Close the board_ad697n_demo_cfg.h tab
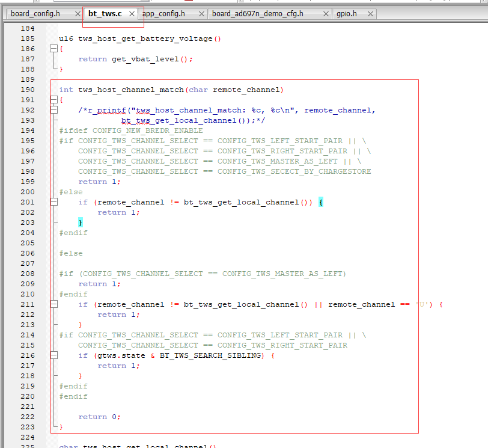Screen dimensions: 488x448 326,14
